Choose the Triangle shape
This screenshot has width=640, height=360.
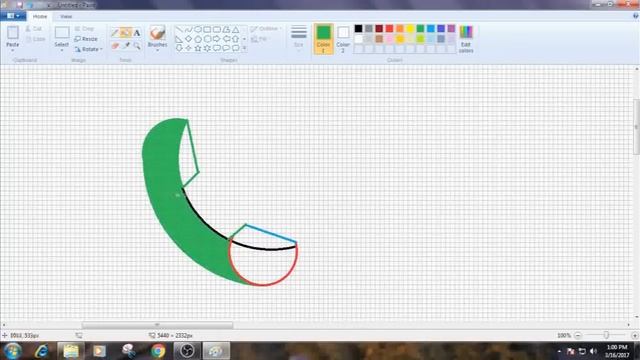[x=236, y=30]
